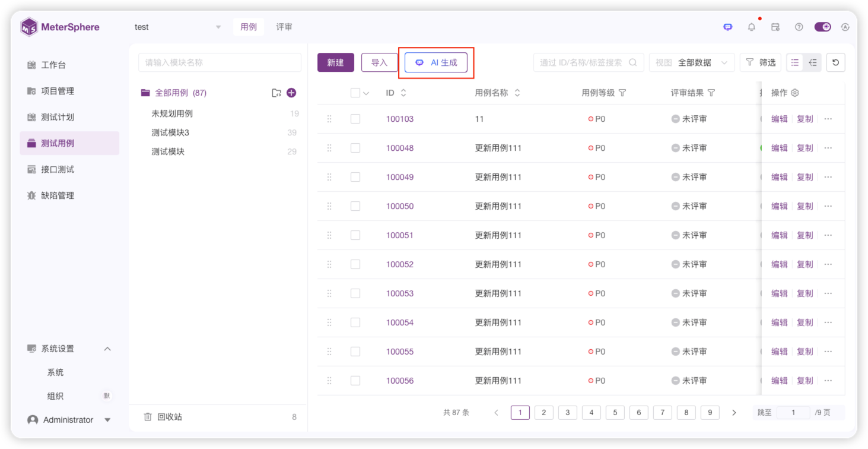Open the task center calendar icon

(775, 27)
